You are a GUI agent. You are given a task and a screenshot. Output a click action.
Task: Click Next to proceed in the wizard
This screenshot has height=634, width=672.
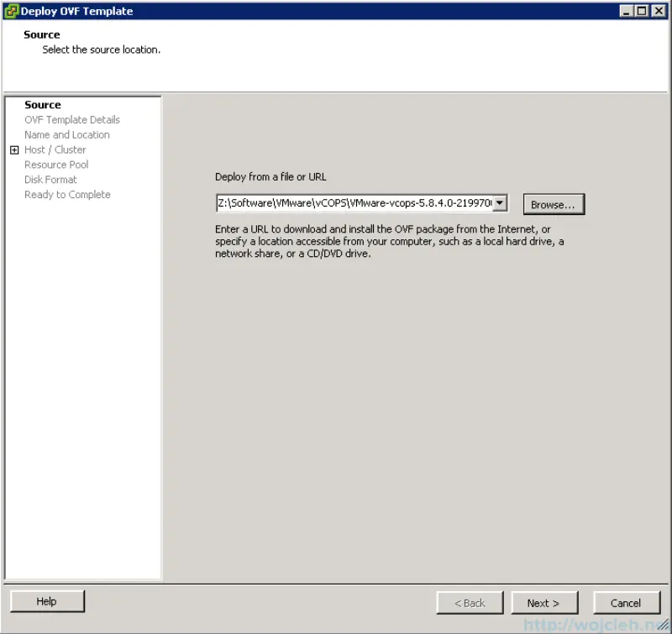tap(544, 602)
